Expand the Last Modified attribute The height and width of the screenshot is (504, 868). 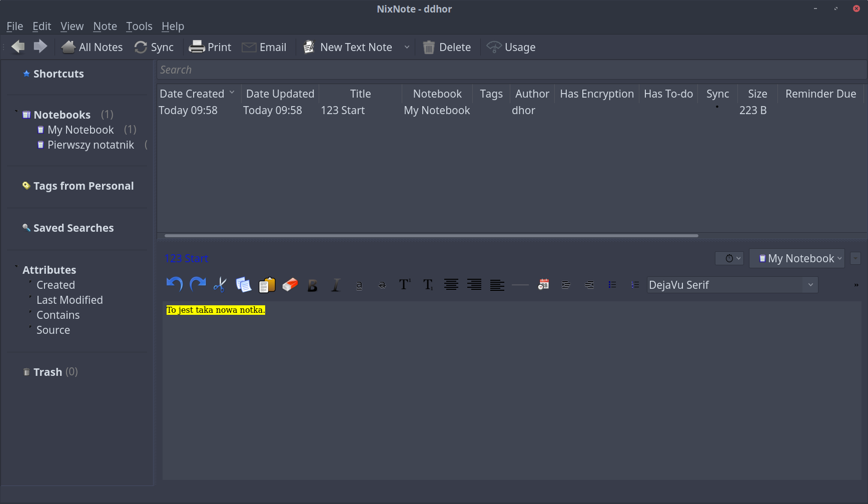pyautogui.click(x=31, y=297)
